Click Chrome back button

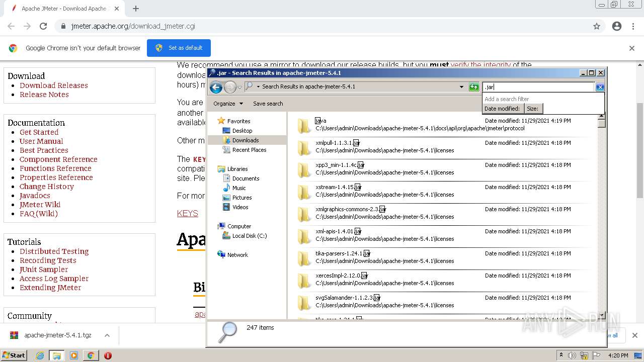[11, 26]
